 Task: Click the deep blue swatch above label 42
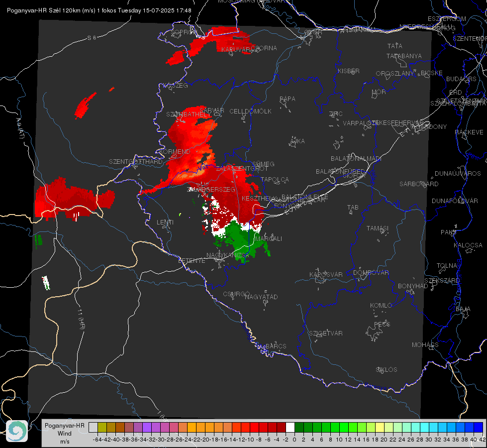(x=479, y=428)
